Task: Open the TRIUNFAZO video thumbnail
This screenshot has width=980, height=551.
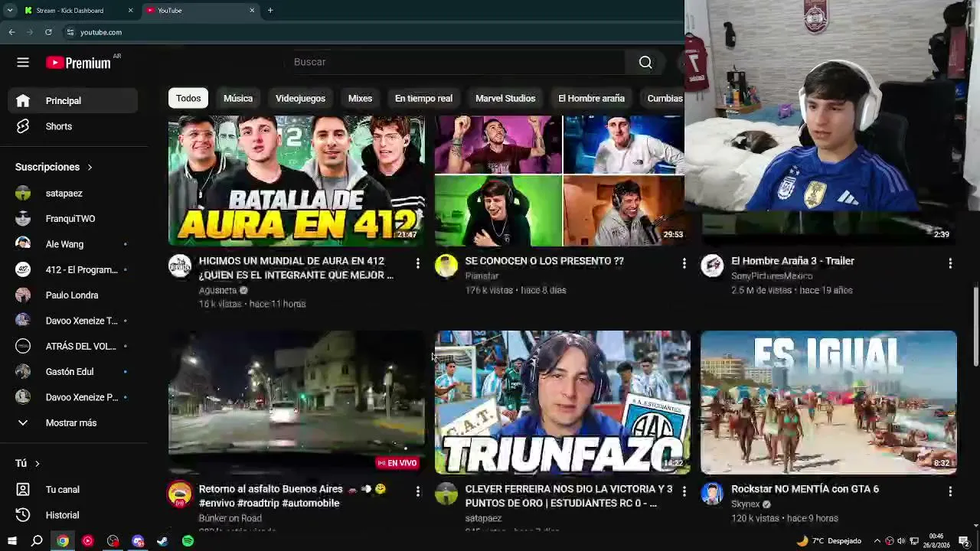Action: (562, 403)
